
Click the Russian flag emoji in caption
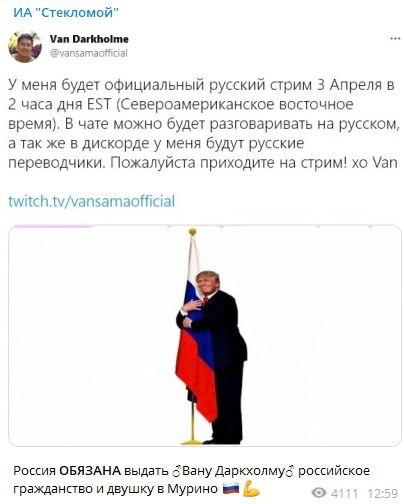[x=231, y=489]
